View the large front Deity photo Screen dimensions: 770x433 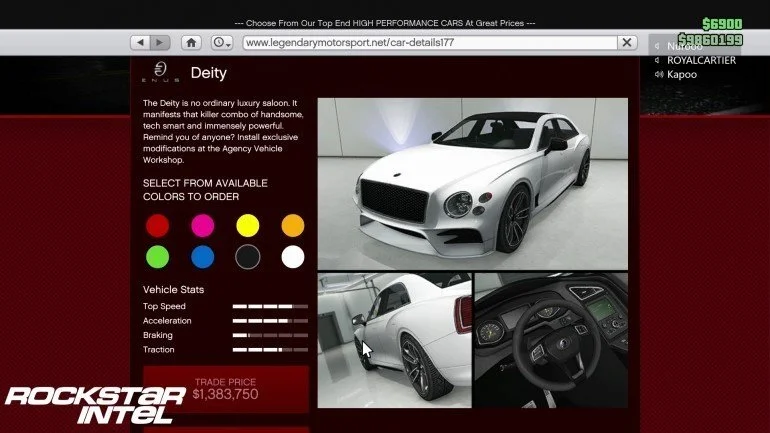point(472,184)
